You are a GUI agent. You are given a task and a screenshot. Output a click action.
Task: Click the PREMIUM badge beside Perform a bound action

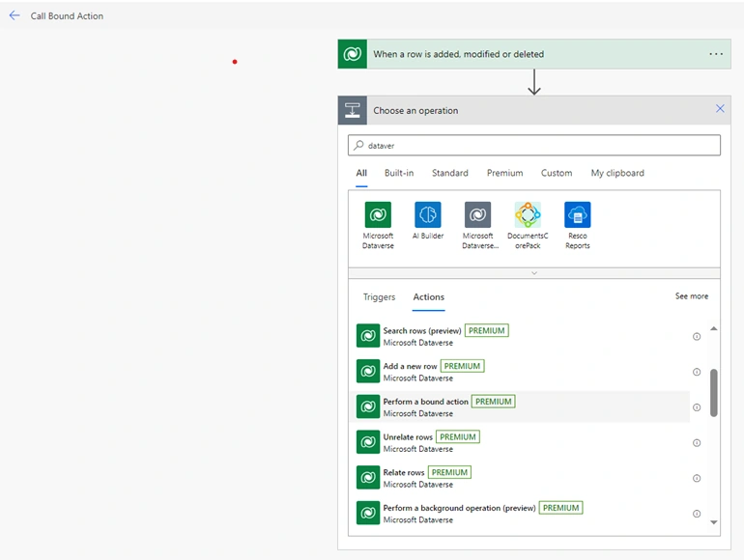494,402
